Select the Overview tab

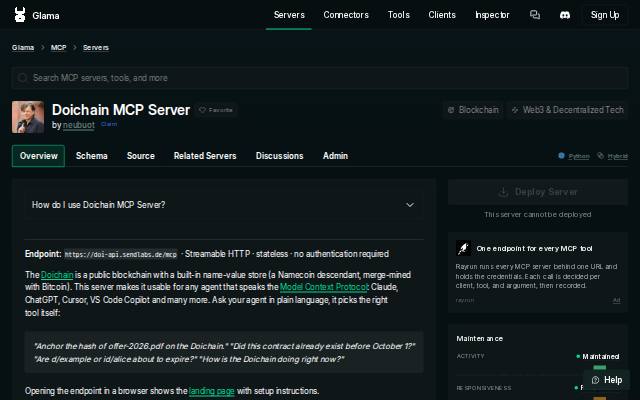(38, 156)
